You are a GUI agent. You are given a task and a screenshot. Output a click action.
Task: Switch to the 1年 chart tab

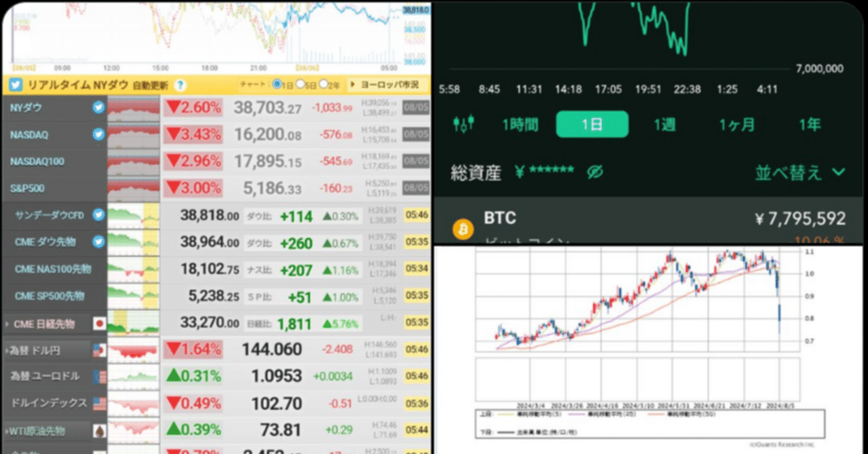pos(810,124)
